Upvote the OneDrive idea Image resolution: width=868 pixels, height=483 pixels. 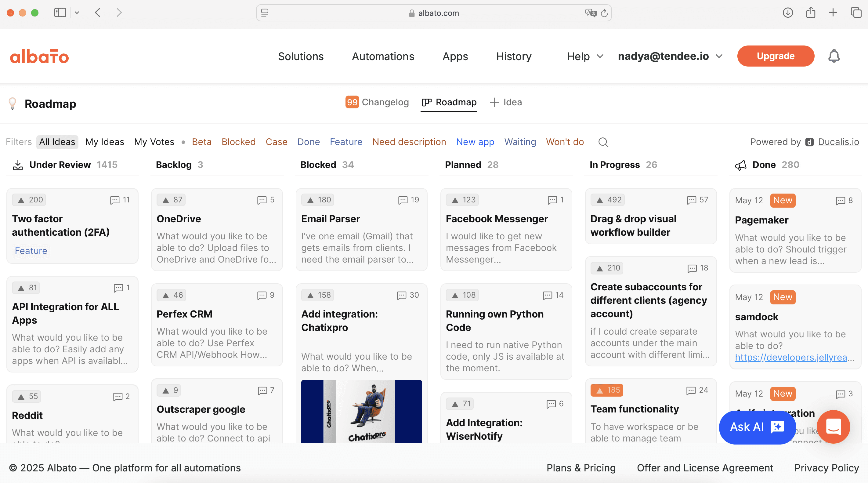click(171, 200)
